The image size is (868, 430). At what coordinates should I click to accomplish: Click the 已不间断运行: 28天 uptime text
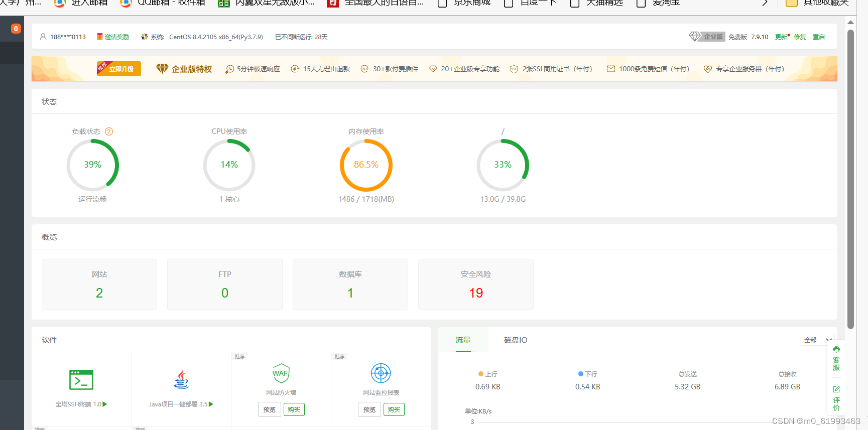point(301,37)
